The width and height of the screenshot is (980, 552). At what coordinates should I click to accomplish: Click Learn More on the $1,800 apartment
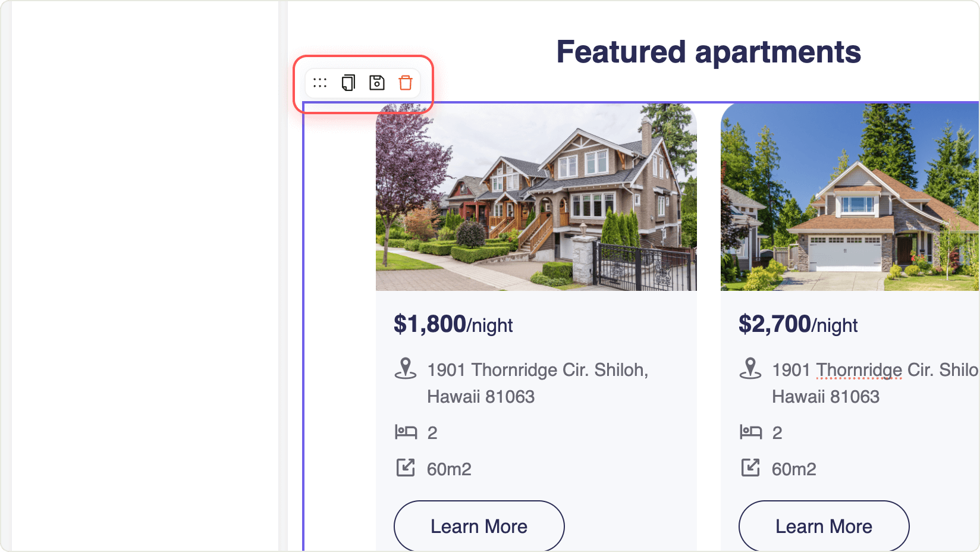tap(479, 526)
